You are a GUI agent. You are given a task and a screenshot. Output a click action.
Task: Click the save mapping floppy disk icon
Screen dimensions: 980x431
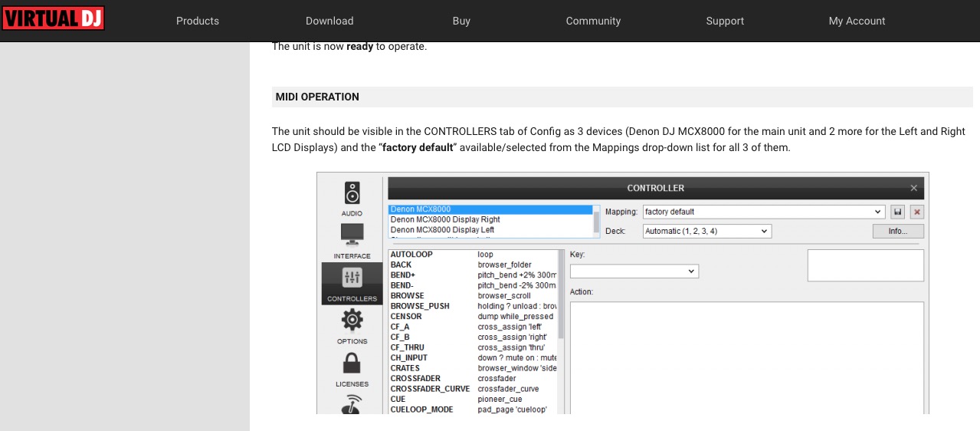898,212
